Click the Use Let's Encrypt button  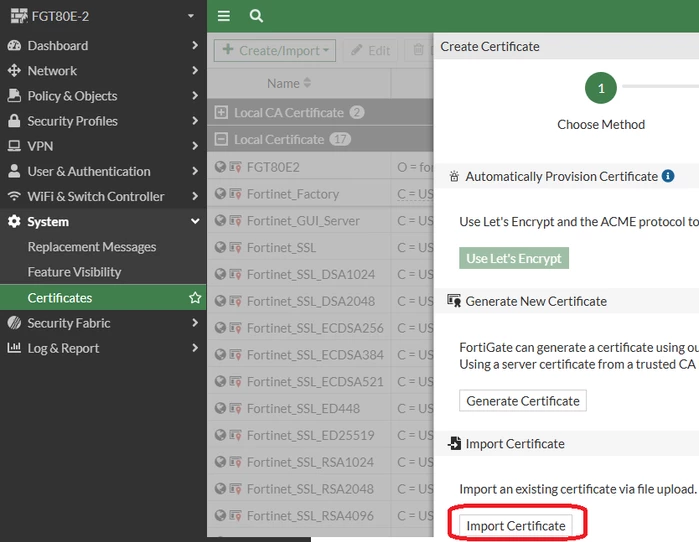514,258
